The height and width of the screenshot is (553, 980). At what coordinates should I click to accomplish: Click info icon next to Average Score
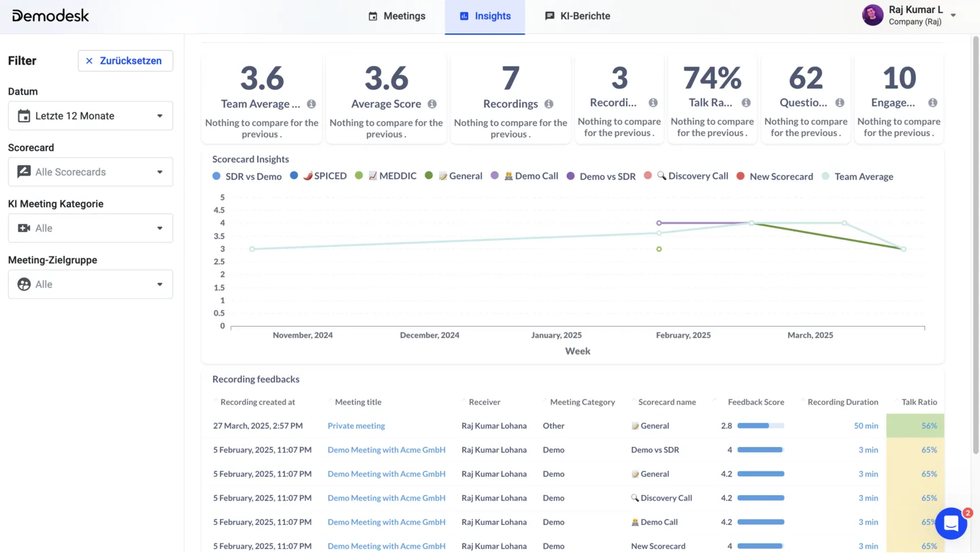431,104
